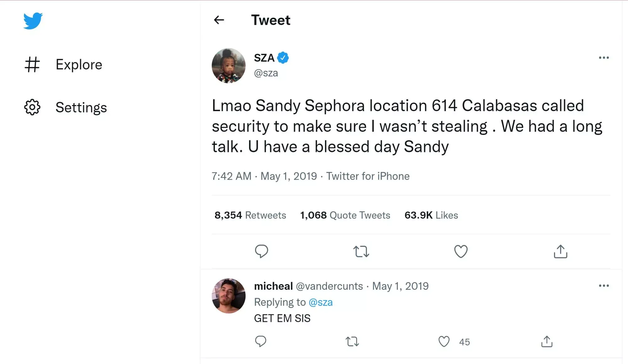628x364 pixels.
Task: Click reply icon on micheal's comment
Action: pyautogui.click(x=261, y=341)
